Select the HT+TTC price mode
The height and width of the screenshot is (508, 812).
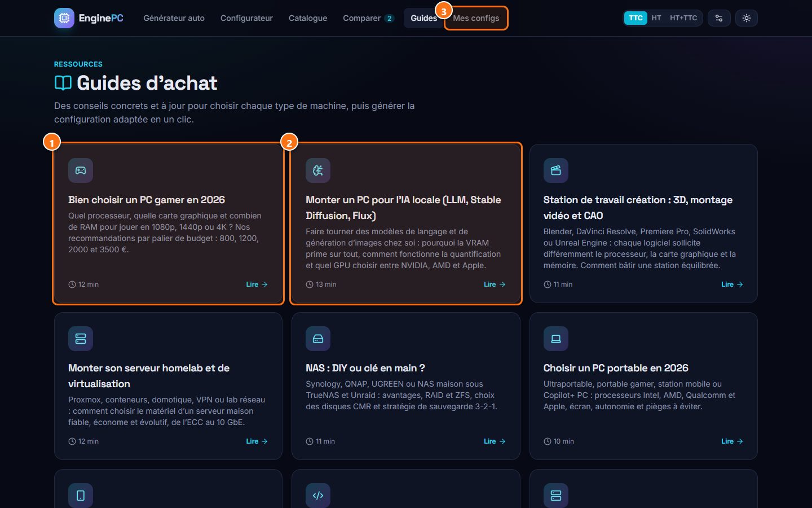[x=683, y=18]
